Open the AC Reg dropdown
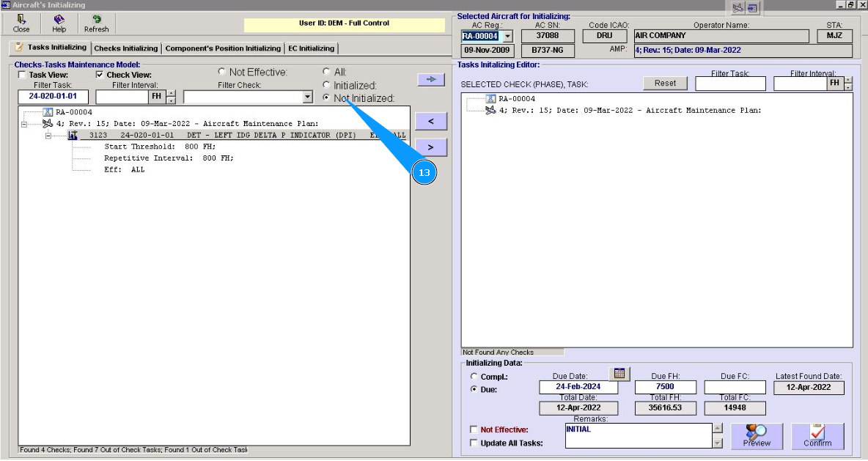This screenshot has height=461, width=868. point(507,37)
